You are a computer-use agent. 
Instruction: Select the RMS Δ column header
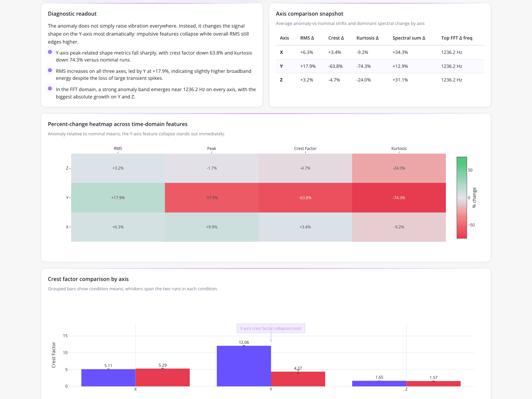pyautogui.click(x=307, y=38)
